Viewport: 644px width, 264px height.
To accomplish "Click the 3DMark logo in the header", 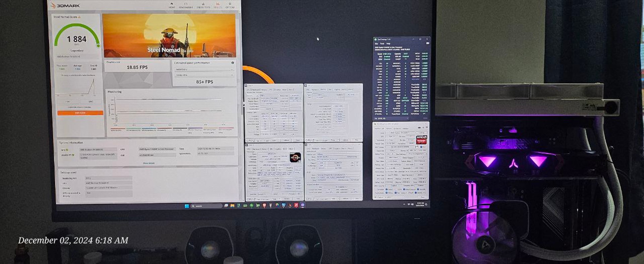I will (65, 6).
